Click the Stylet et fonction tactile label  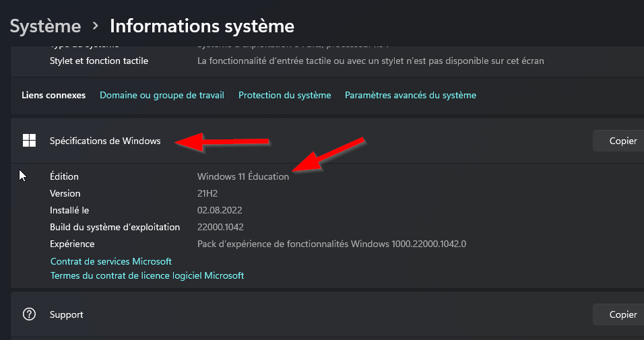point(99,61)
